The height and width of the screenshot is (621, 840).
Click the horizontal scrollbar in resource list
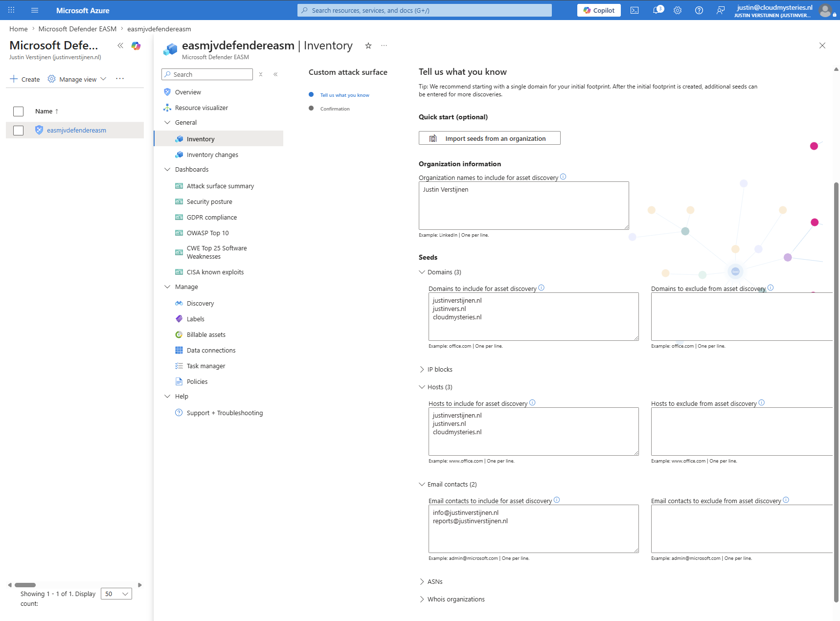click(25, 585)
